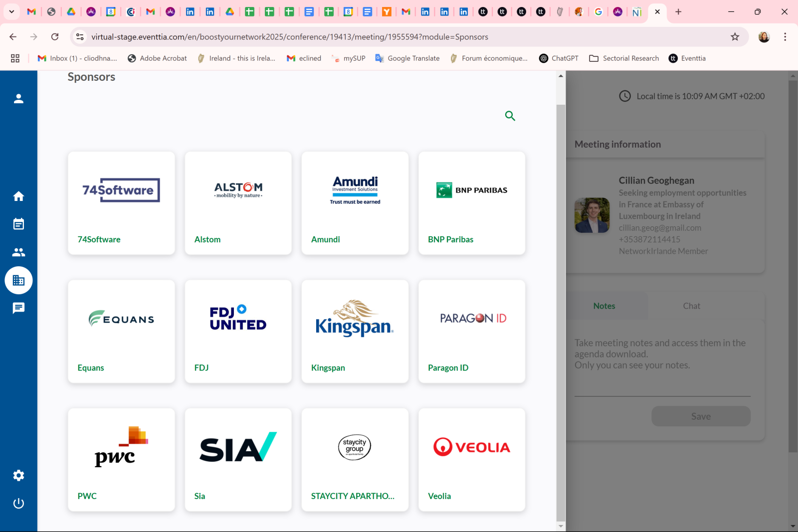Click the Save notes button
This screenshot has height=532, width=798.
pos(701,416)
